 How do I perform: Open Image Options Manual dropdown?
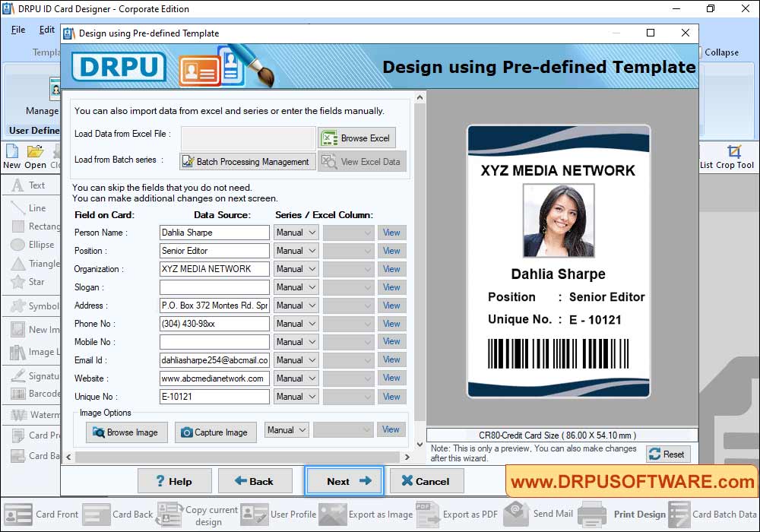tap(287, 429)
